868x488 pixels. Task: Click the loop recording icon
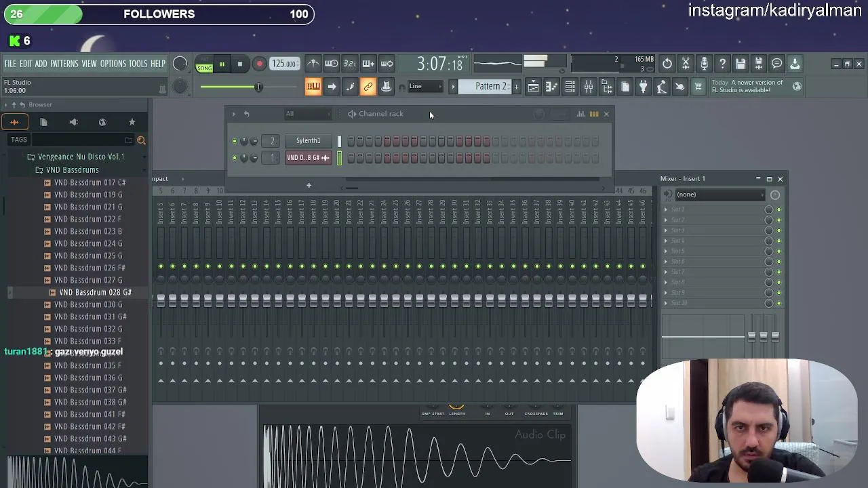point(387,64)
